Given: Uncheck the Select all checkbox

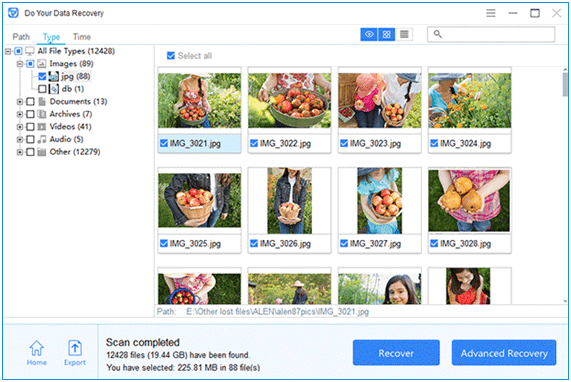Looking at the screenshot, I should tap(170, 55).
